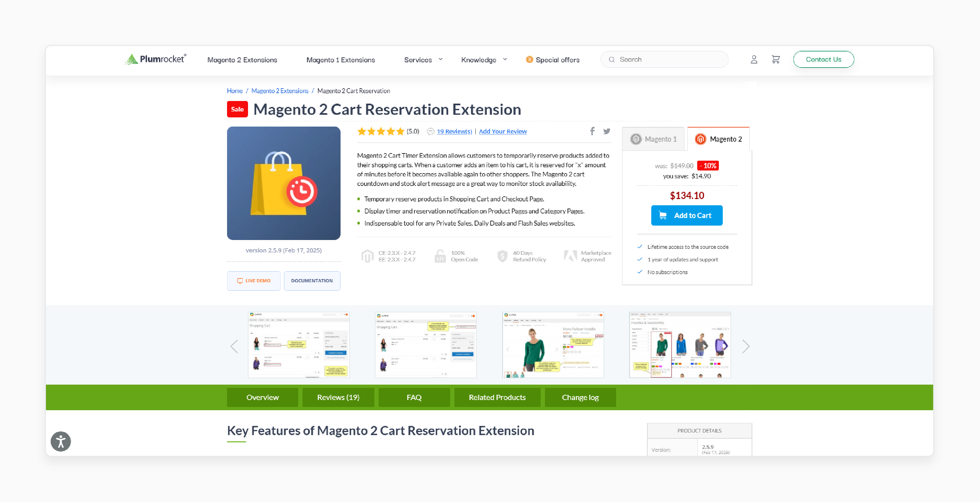The width and height of the screenshot is (980, 502).
Task: Click the Special offers badge icon
Action: coord(529,60)
